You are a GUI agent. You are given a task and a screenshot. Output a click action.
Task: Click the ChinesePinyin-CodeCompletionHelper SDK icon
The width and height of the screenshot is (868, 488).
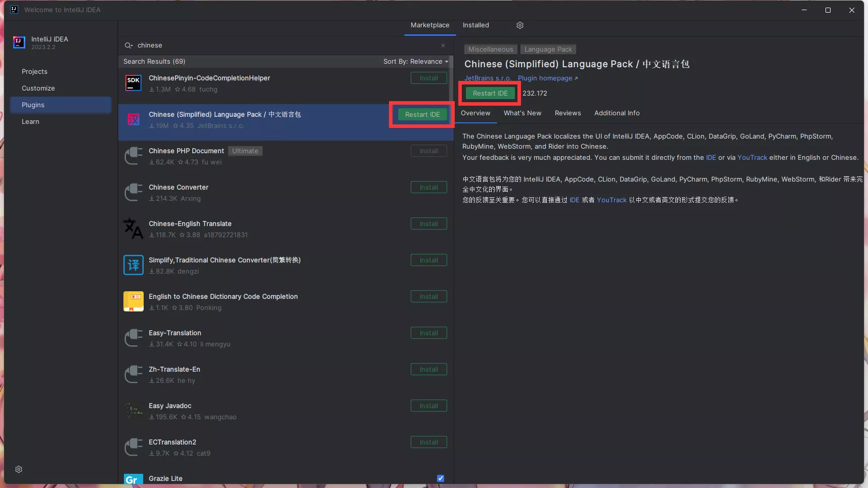coord(134,83)
